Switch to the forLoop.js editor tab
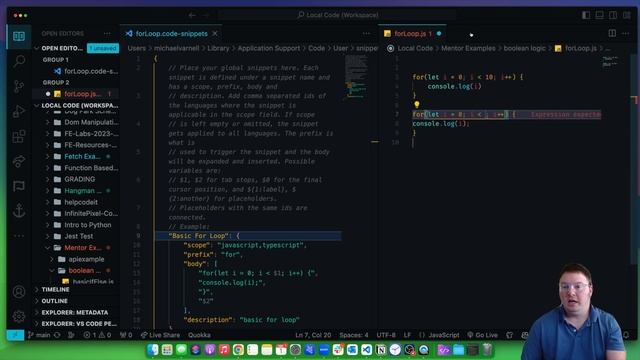 tap(413, 33)
